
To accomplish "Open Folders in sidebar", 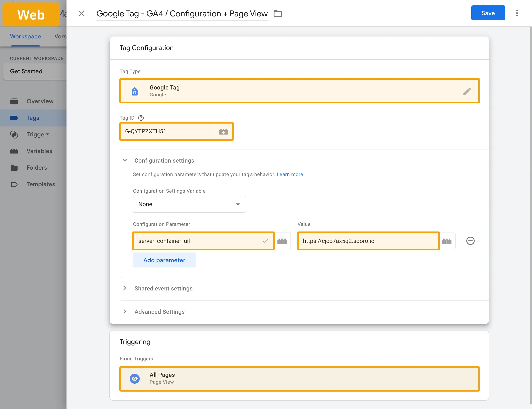I will pyautogui.click(x=33, y=168).
